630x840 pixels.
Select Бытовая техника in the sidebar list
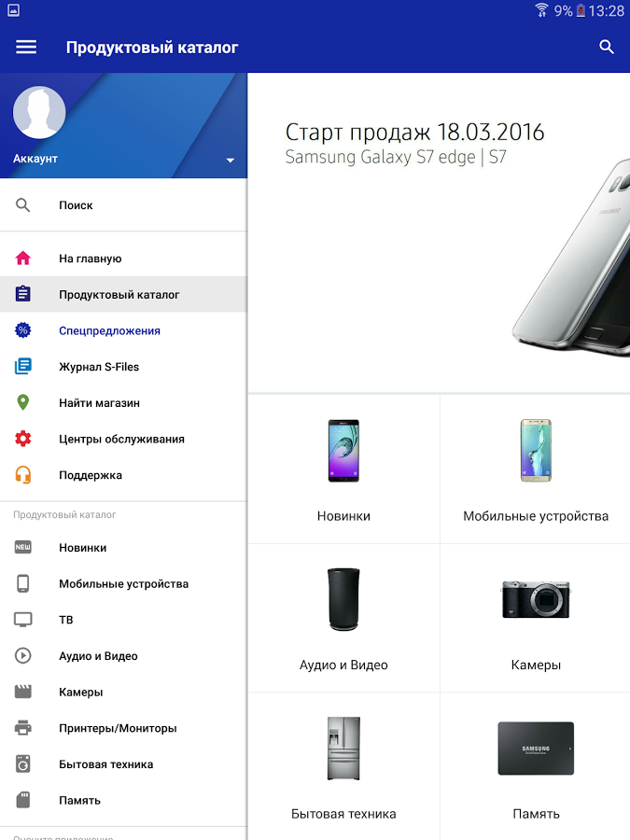pos(123,764)
